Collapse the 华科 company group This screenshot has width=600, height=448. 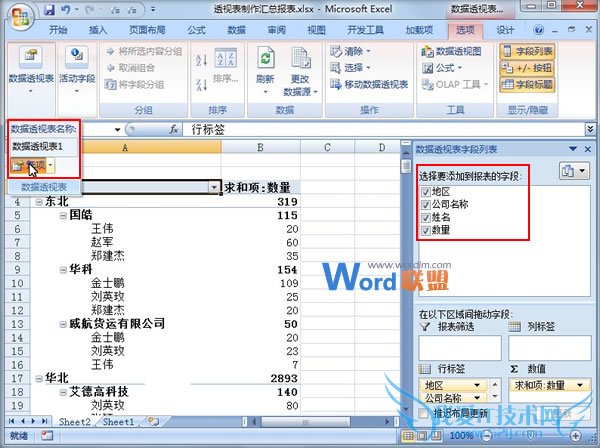pos(63,270)
